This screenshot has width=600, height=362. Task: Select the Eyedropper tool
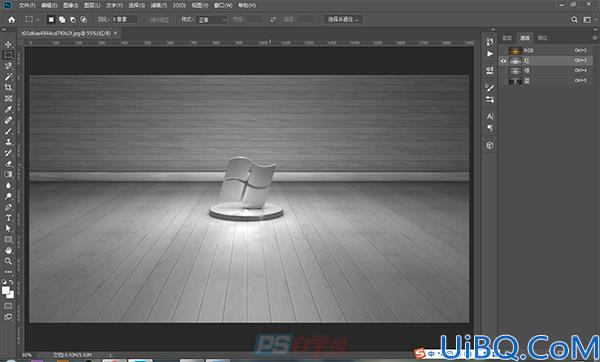point(8,109)
